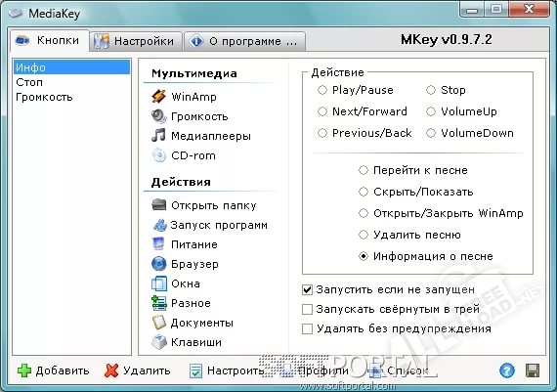Viewport: 557px width, 392px height.
Task: Open the Браузер globe action
Action: tap(185, 264)
